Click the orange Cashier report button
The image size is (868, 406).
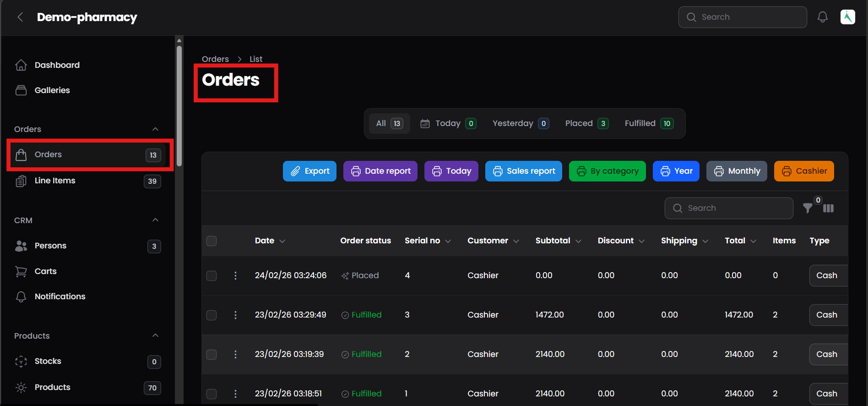pyautogui.click(x=803, y=171)
